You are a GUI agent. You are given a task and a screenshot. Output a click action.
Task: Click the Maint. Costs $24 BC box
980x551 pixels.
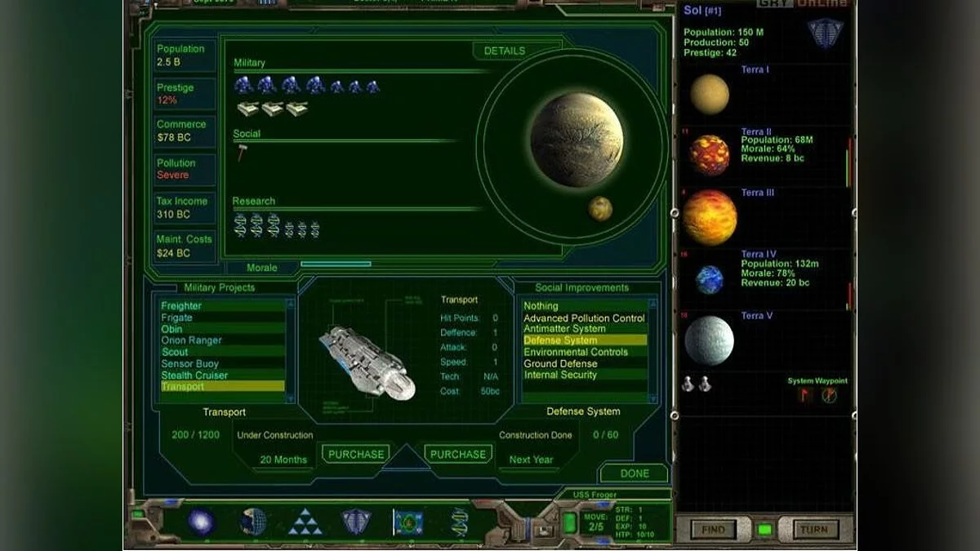[x=185, y=246]
